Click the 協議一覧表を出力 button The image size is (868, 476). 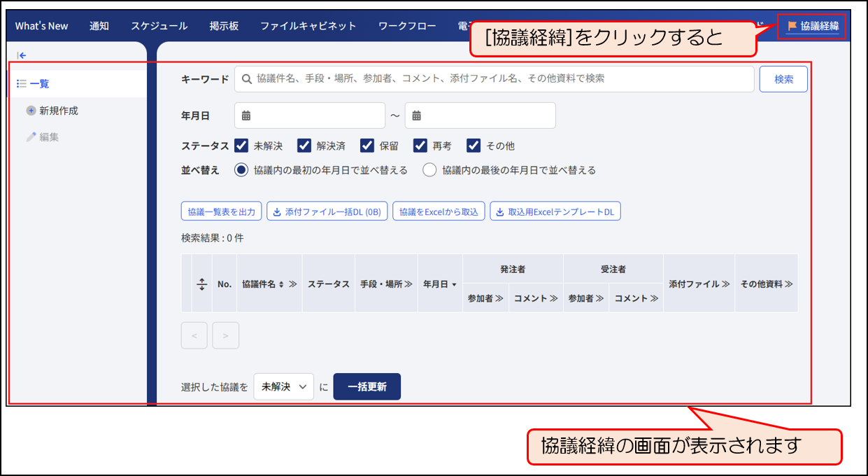coord(222,211)
